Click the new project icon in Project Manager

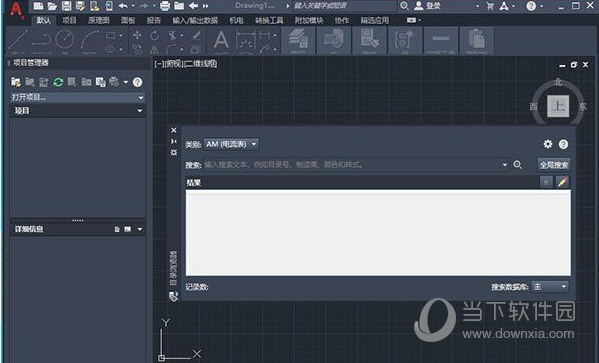click(16, 82)
